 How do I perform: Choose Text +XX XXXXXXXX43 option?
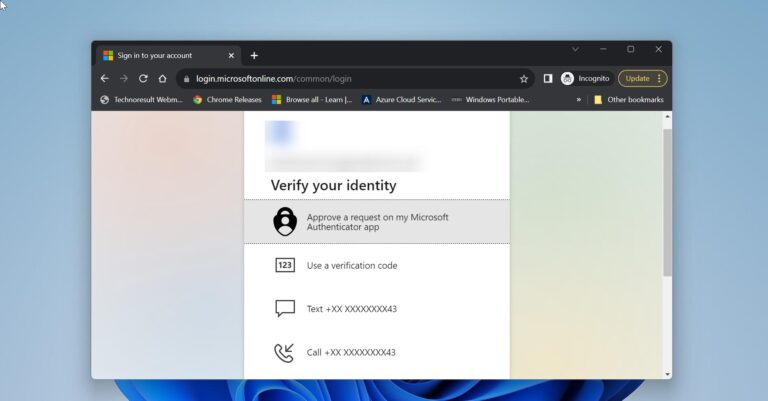pos(377,309)
